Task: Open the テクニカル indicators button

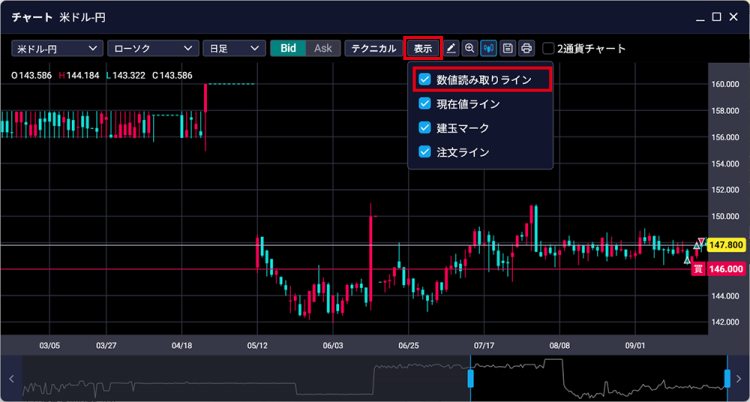Action: click(x=374, y=48)
